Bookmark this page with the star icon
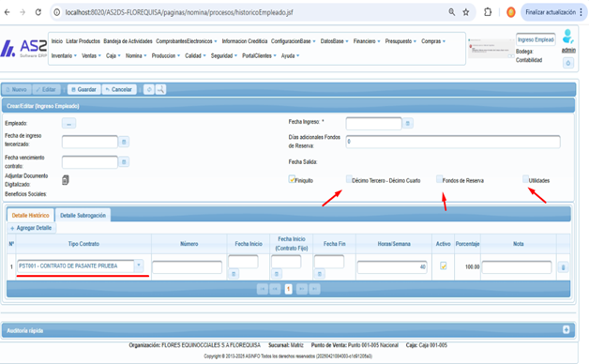This screenshot has width=589, height=364. 466,12
